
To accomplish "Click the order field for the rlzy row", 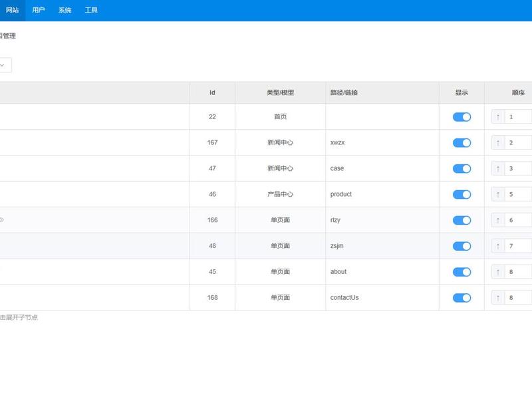I will coord(519,220).
